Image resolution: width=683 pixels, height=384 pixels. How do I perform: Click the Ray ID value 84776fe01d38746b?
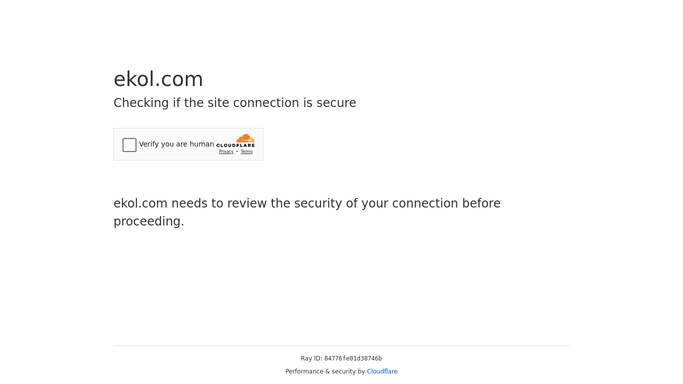(353, 359)
